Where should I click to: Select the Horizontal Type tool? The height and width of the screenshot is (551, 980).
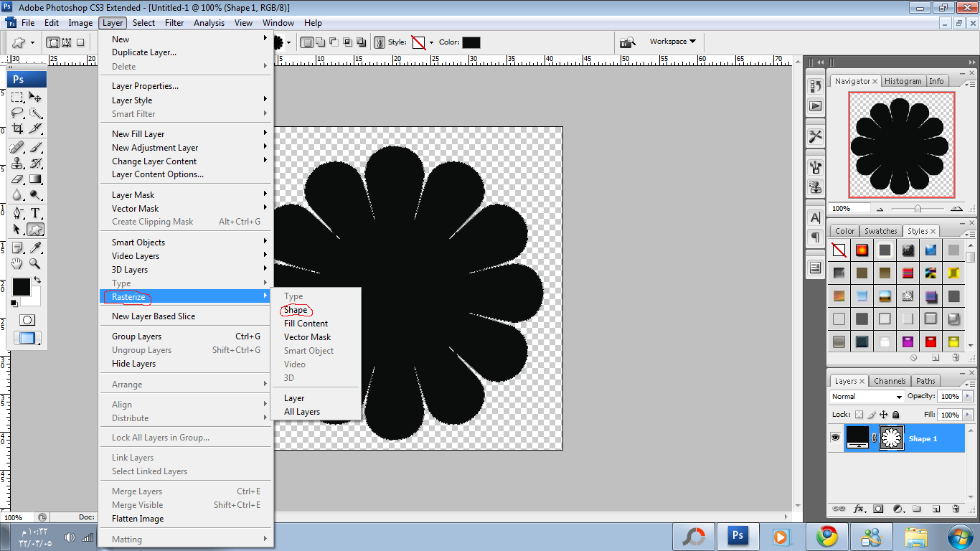(x=35, y=212)
